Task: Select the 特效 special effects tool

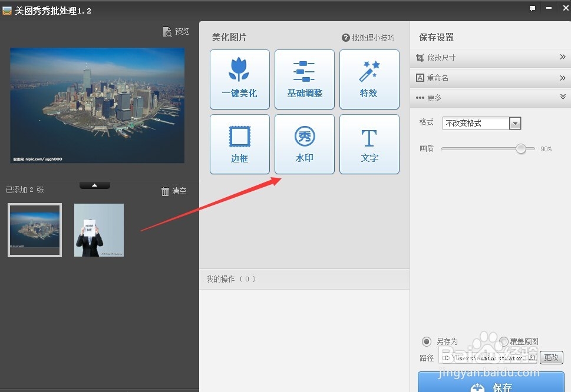Action: [369, 79]
